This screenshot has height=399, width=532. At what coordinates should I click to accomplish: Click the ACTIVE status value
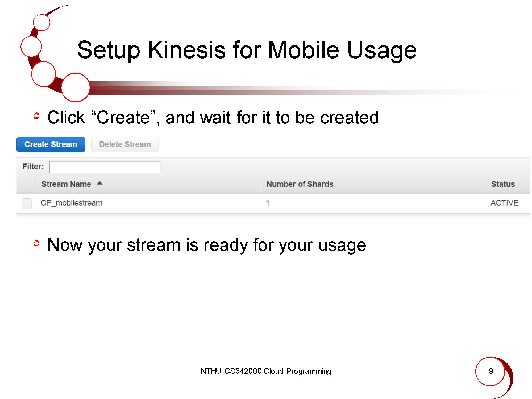point(504,203)
